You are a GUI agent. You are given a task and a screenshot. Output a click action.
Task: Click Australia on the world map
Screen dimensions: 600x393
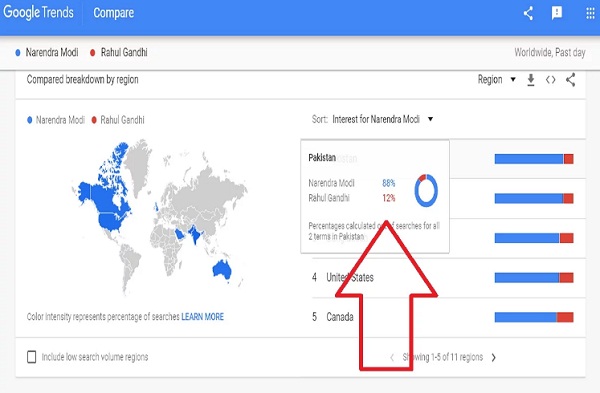222,269
